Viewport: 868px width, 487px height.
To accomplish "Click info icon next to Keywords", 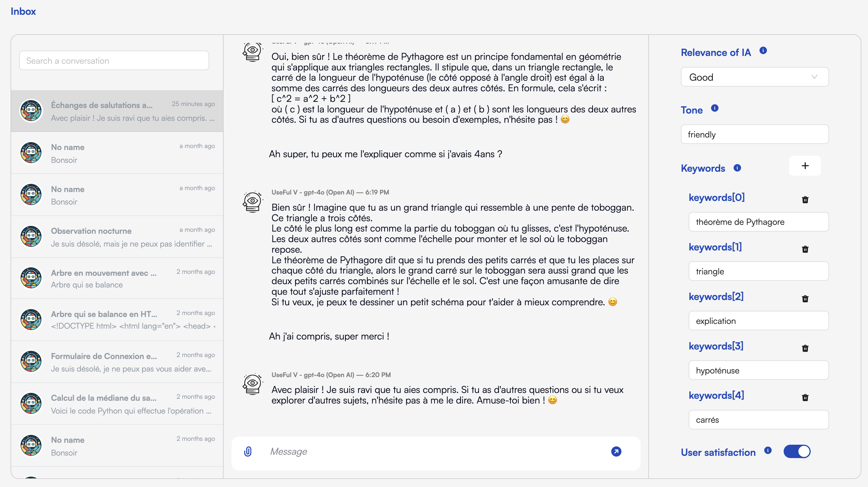I will (x=737, y=168).
